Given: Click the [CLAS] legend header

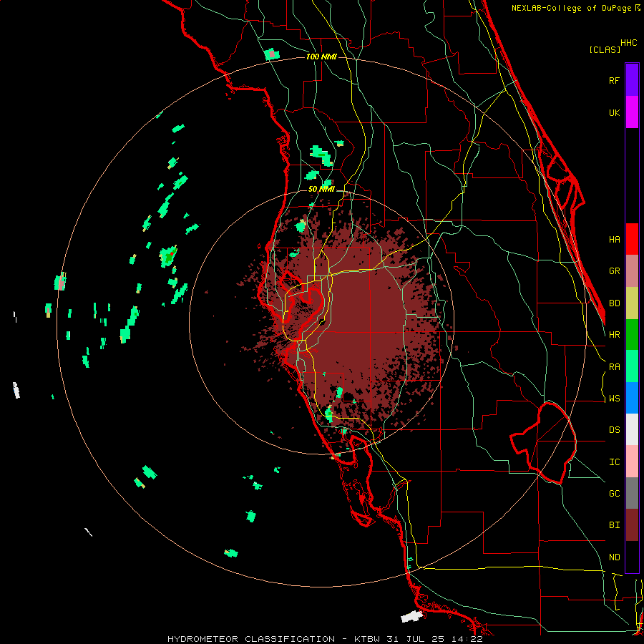Looking at the screenshot, I should pos(605,50).
